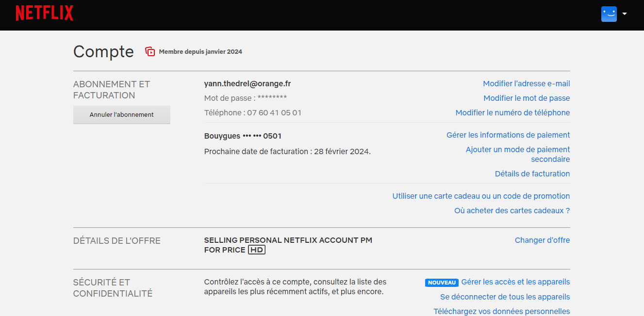Screen dimensions: 644x316
Task: Open Où acheter des cartes cadeaux link
Action: (512, 211)
